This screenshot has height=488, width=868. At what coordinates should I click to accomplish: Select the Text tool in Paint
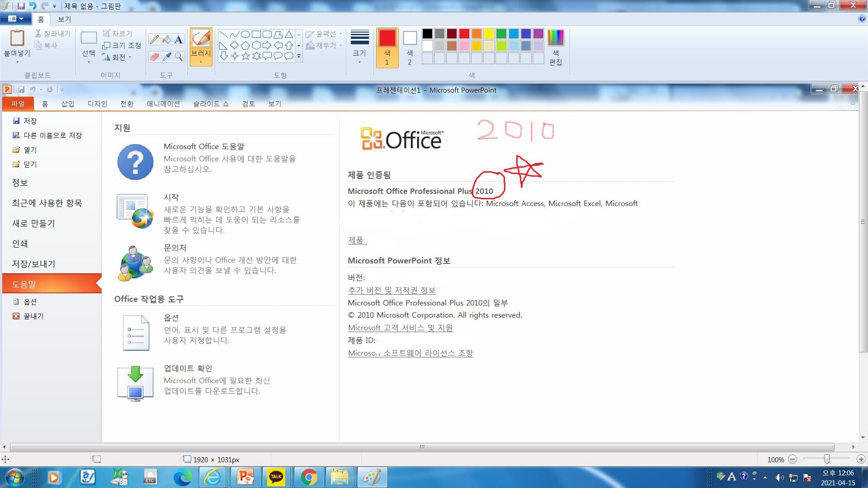pos(179,40)
